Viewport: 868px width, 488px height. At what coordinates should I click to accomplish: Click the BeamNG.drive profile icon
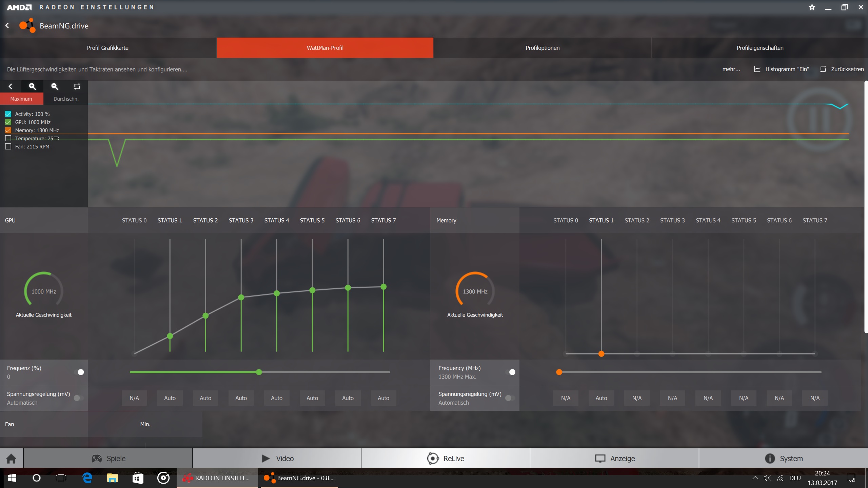click(x=27, y=25)
